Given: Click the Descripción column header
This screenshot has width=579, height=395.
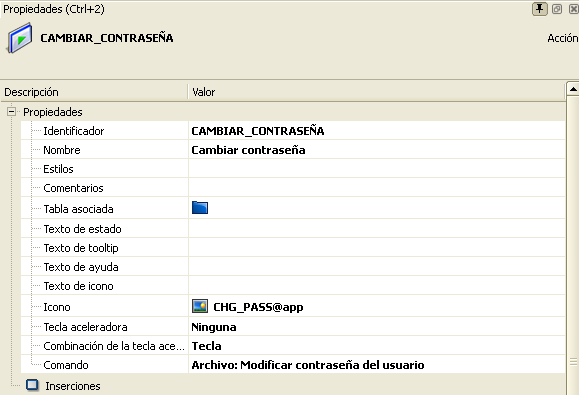Looking at the screenshot, I should pos(94,92).
